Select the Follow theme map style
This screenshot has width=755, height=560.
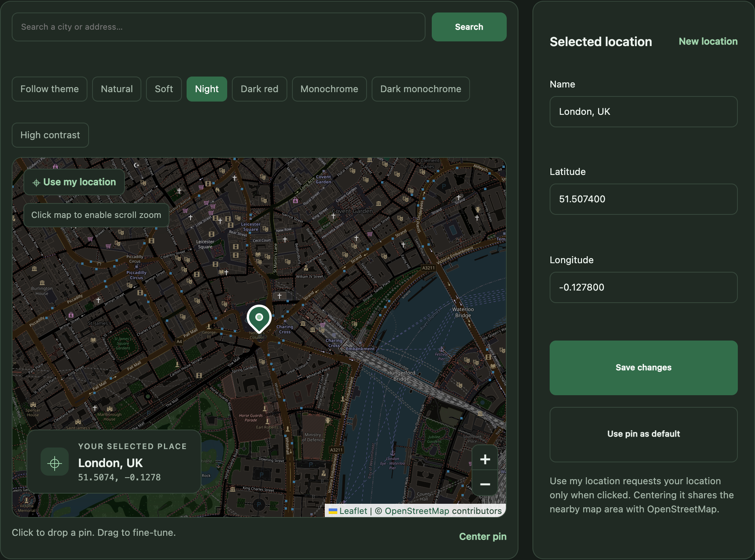pos(50,89)
